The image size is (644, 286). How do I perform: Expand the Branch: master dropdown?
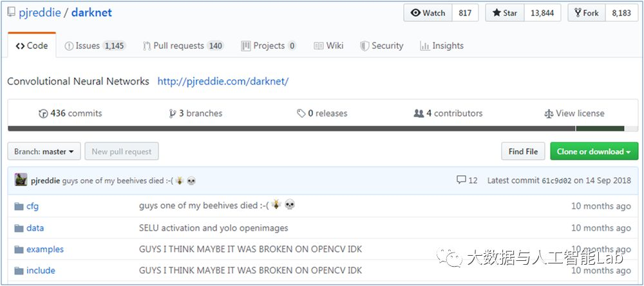[44, 151]
